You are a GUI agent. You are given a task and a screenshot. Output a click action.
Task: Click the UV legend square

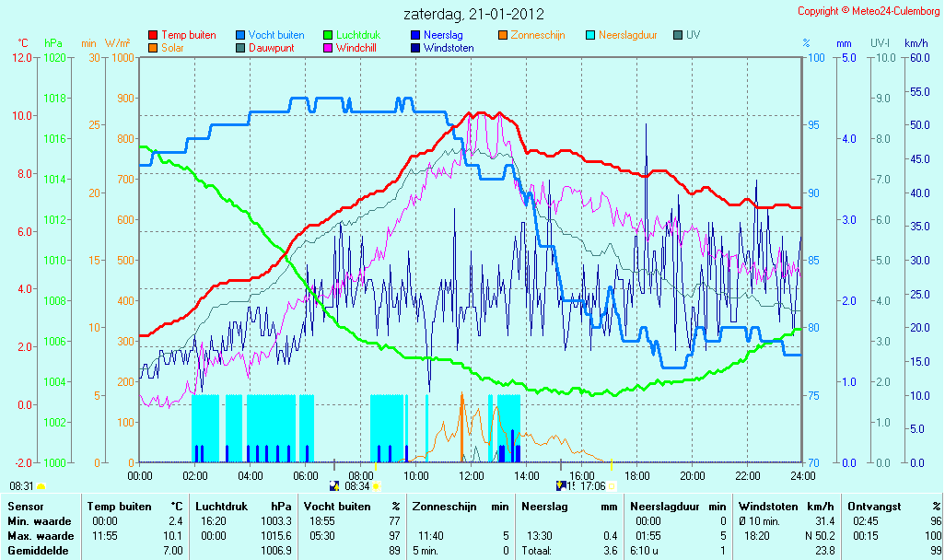click(x=678, y=36)
